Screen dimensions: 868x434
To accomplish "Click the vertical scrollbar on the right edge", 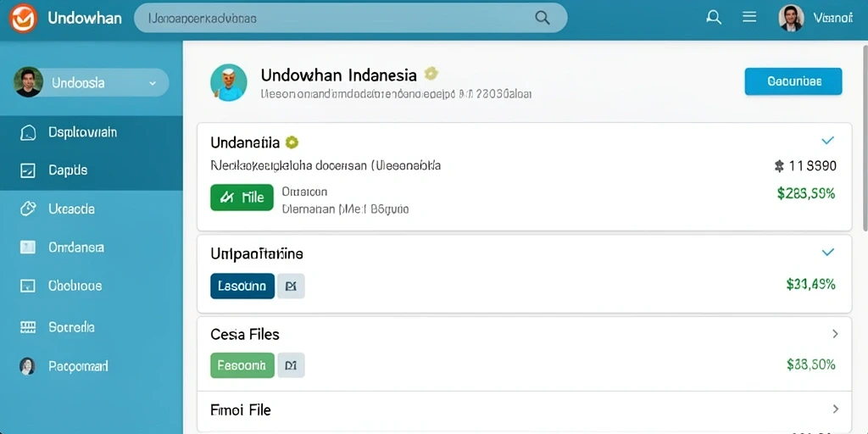I will click(865, 138).
